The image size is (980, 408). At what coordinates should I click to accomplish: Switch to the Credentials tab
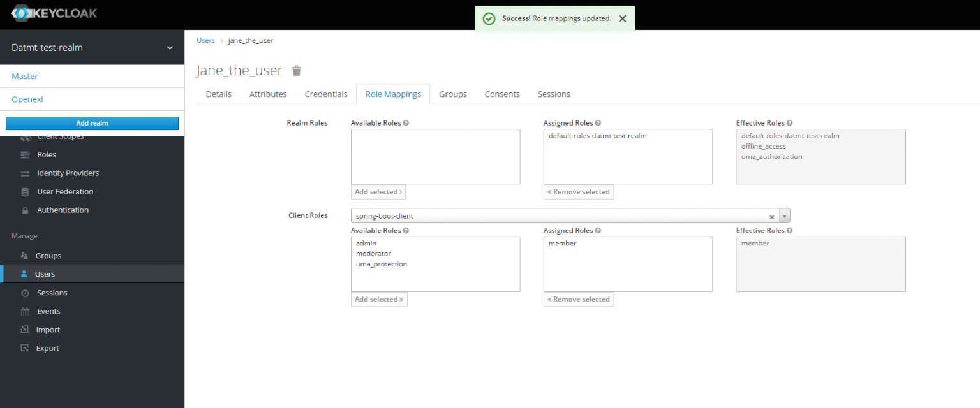point(325,94)
